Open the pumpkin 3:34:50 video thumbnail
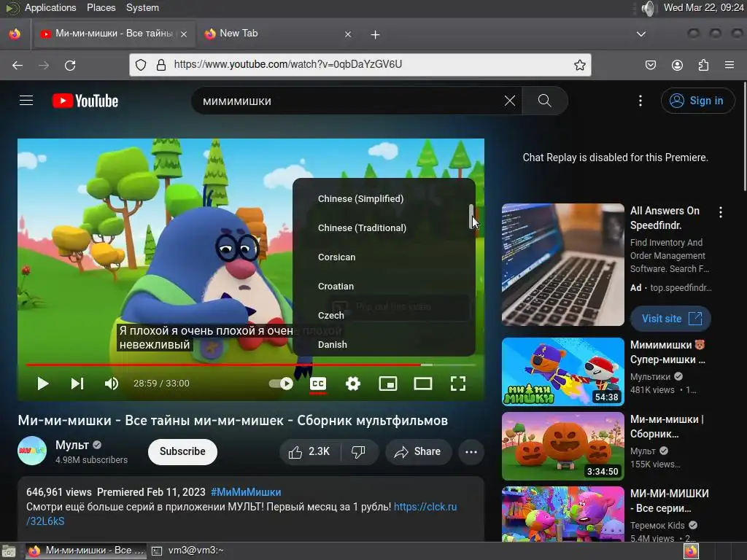The width and height of the screenshot is (747, 560). pos(562,446)
